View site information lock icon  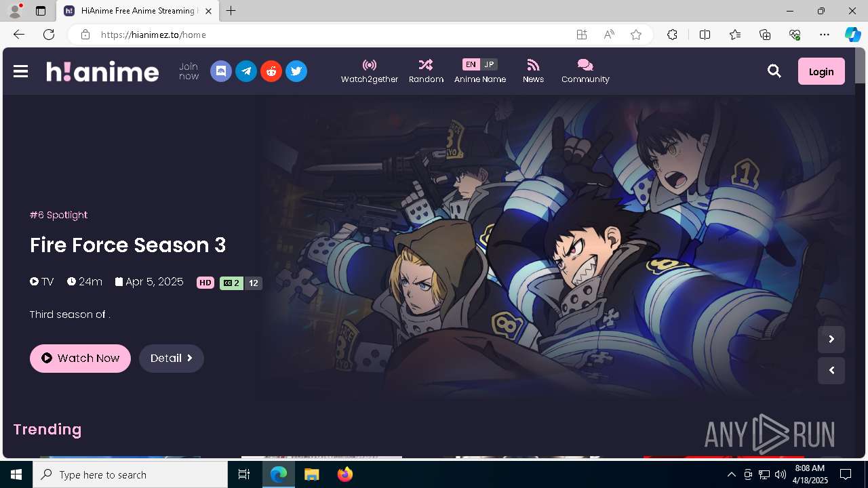pyautogui.click(x=85, y=35)
